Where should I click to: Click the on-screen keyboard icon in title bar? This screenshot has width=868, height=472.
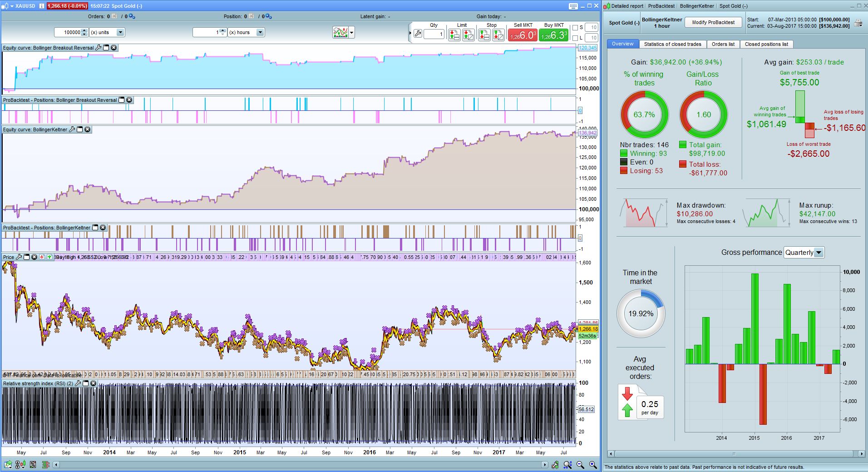point(573,6)
